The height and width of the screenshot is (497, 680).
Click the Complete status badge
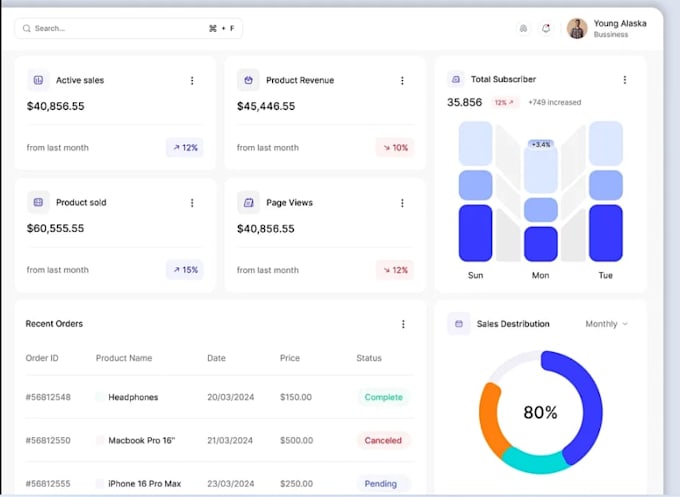pyautogui.click(x=383, y=397)
